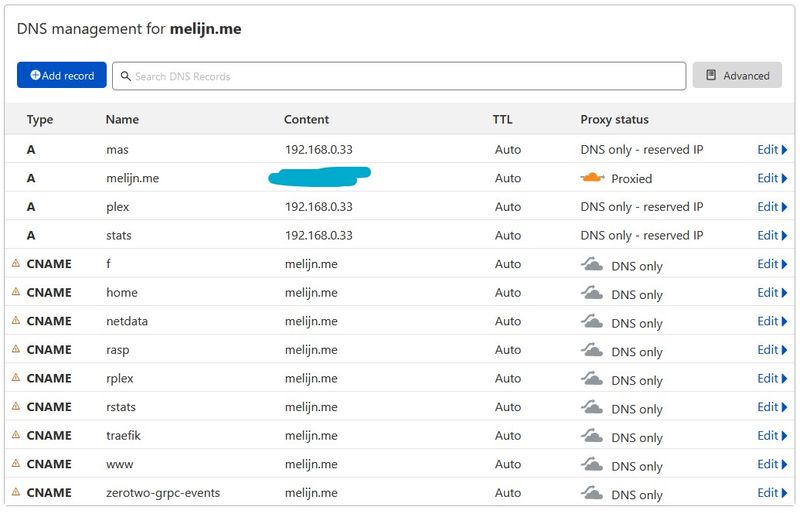Click the Name column header
This screenshot has height=513, width=800.
coord(122,119)
